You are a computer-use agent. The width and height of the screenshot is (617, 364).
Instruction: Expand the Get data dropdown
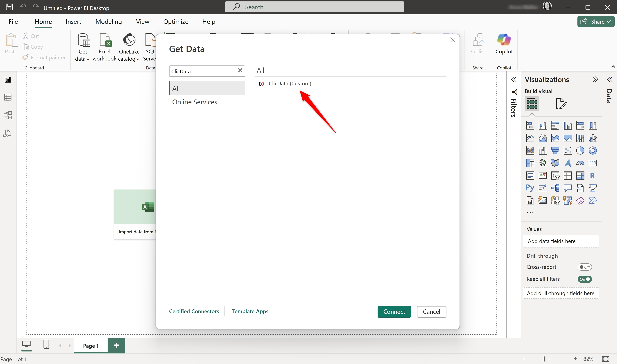(82, 59)
